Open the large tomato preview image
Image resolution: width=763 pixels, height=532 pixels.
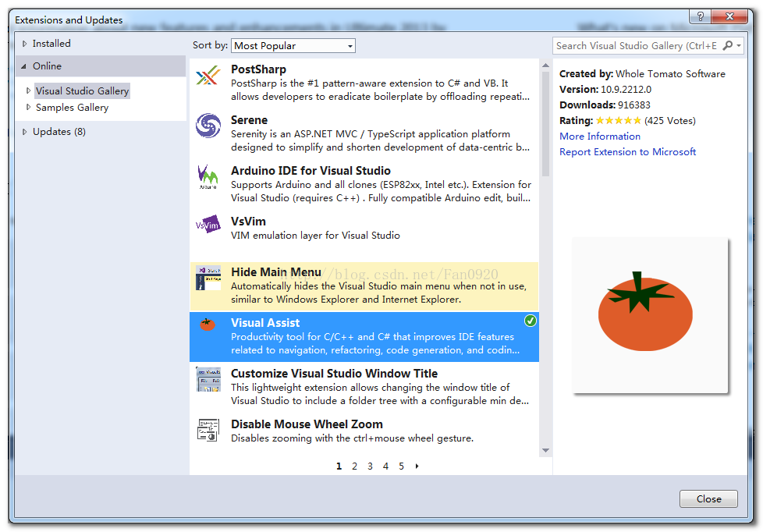point(650,315)
